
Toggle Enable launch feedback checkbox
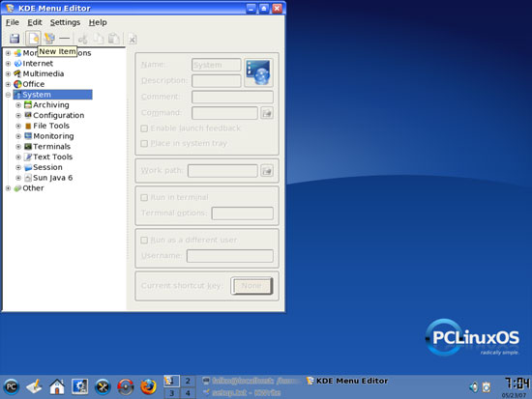pyautogui.click(x=144, y=128)
